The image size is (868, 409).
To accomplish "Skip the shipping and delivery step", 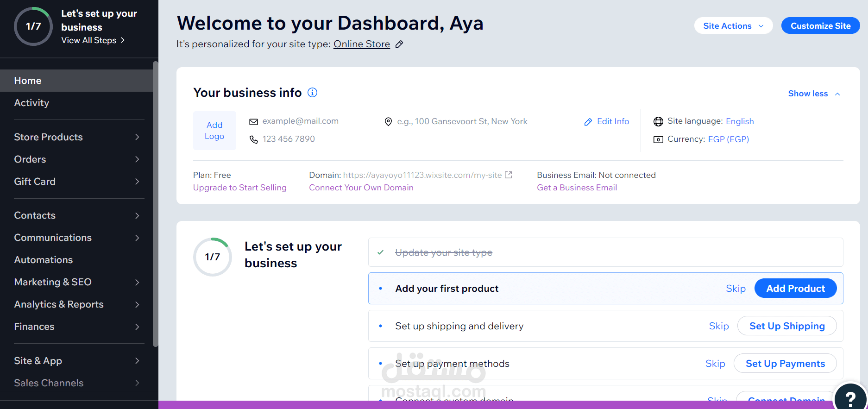I will [719, 326].
